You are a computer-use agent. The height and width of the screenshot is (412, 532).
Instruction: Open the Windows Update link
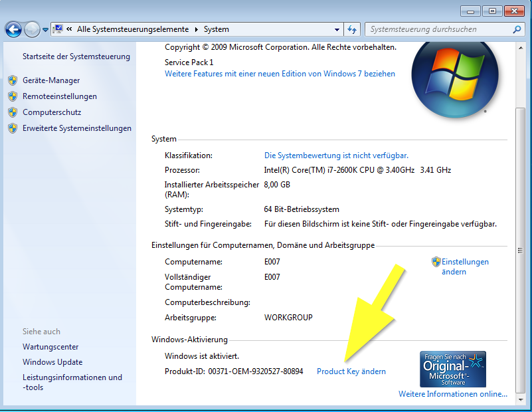52,362
